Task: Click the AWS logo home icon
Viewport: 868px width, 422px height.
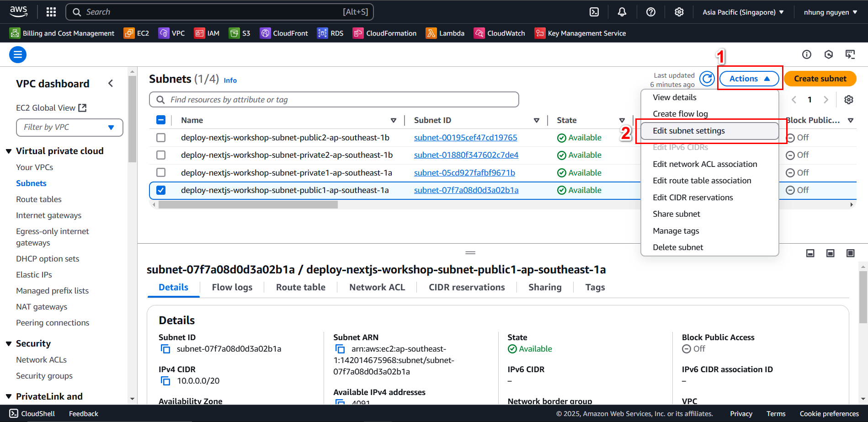Action: coord(19,11)
